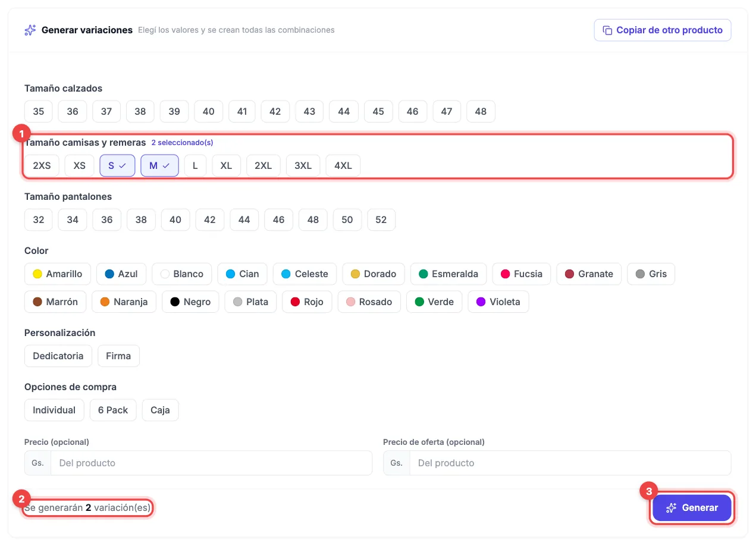Select the Individual purchase option
Viewport: 756px width, 546px height.
click(x=54, y=410)
